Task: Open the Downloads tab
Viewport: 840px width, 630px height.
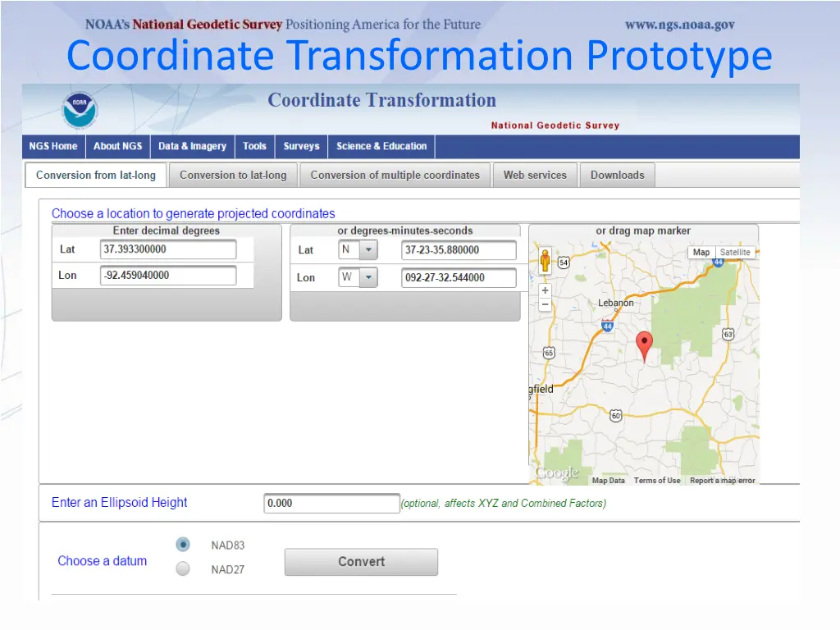Action: tap(617, 176)
